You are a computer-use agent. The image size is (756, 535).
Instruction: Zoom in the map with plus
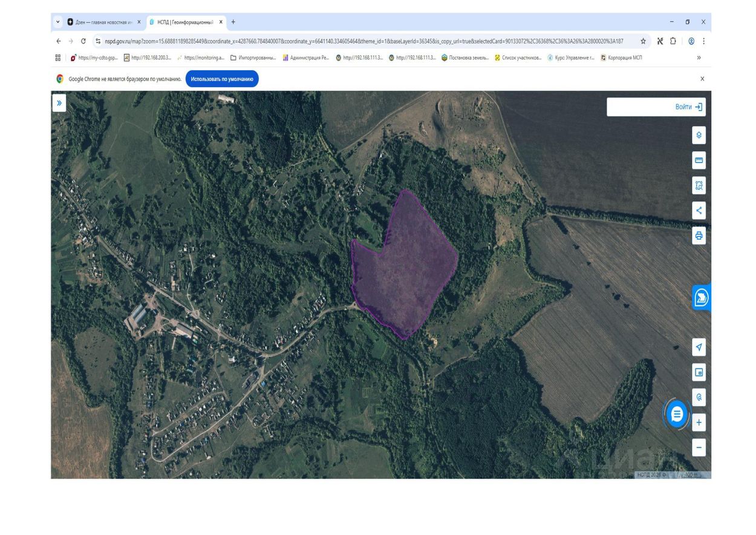pyautogui.click(x=699, y=422)
